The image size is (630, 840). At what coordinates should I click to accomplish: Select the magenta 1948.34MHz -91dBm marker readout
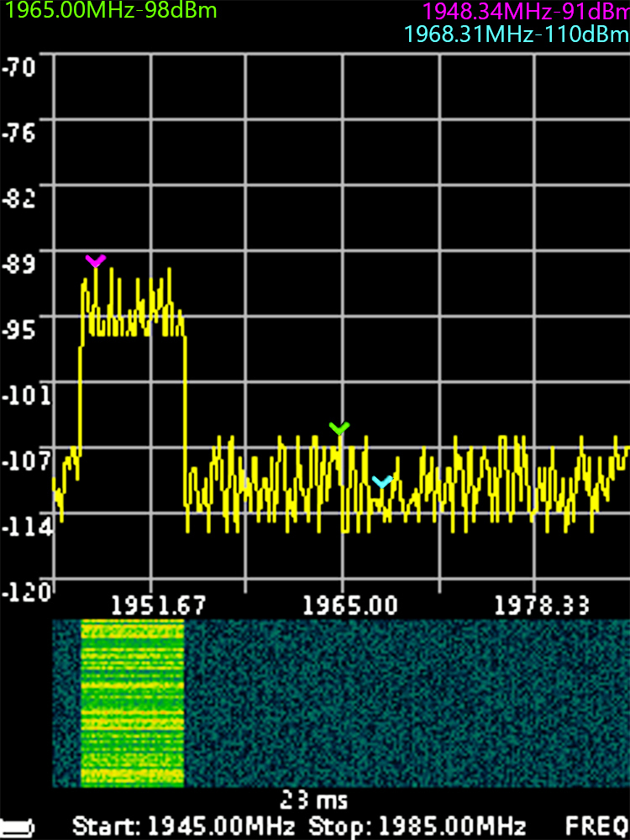(x=526, y=12)
